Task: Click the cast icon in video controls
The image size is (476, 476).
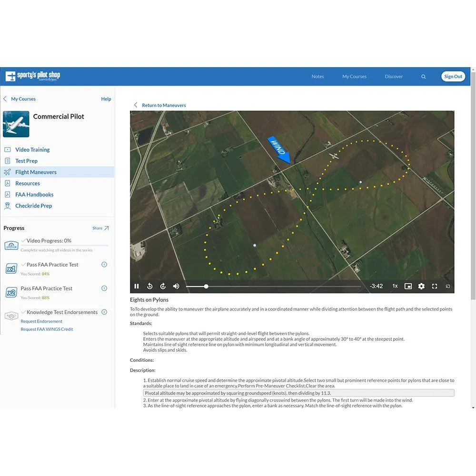Action: [448, 286]
